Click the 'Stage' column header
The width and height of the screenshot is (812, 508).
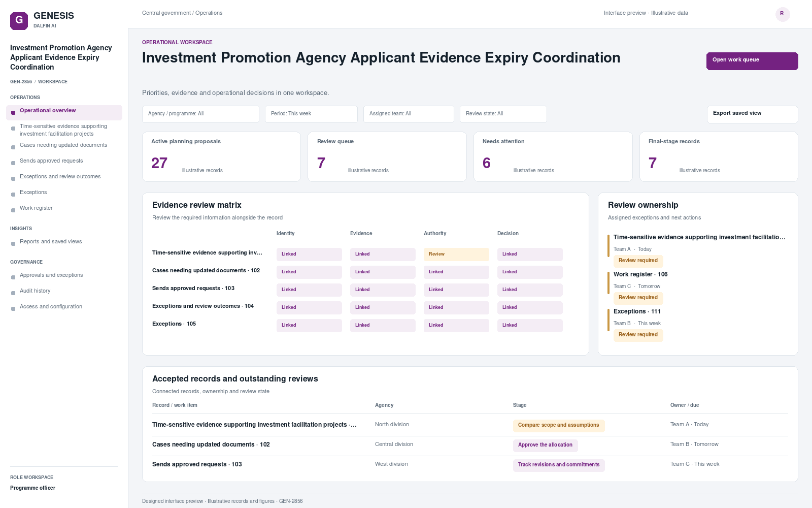click(520, 405)
